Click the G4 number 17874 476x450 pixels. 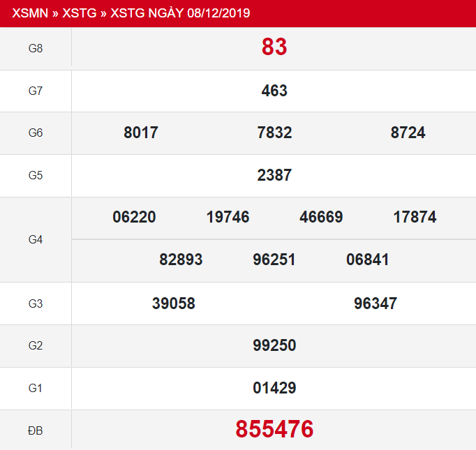(x=415, y=217)
